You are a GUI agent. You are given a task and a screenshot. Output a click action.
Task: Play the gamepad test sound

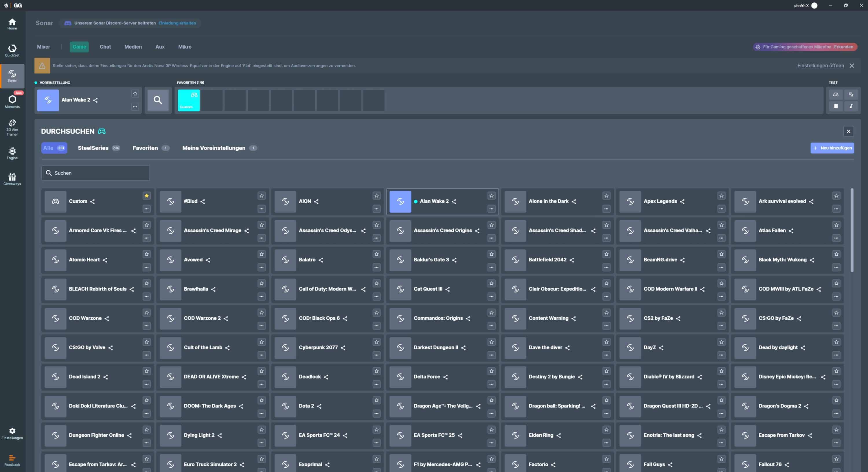click(x=836, y=95)
